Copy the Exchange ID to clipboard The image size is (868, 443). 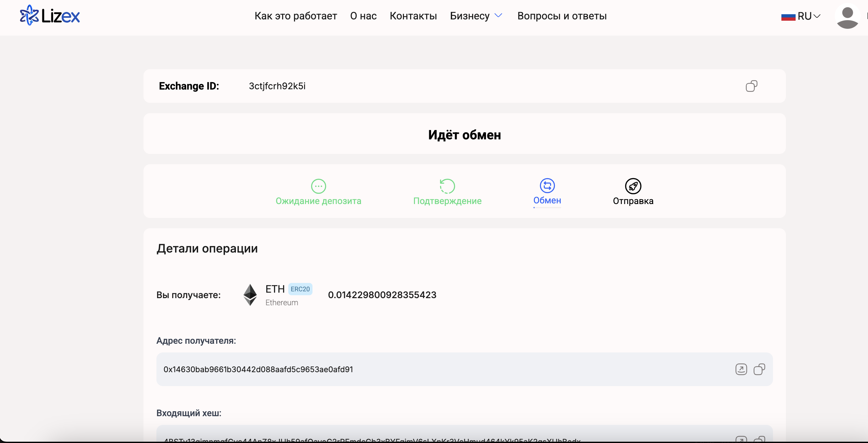tap(751, 86)
